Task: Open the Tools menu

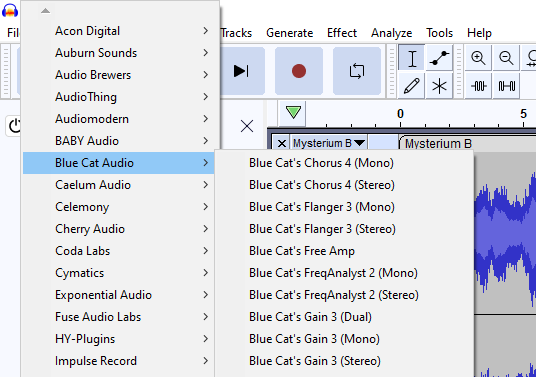Action: coord(439,33)
